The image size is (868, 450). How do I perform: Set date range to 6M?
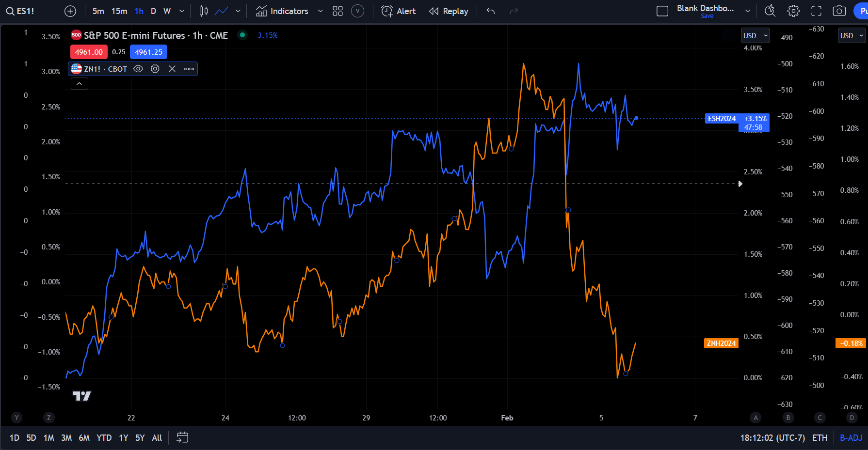[84, 438]
